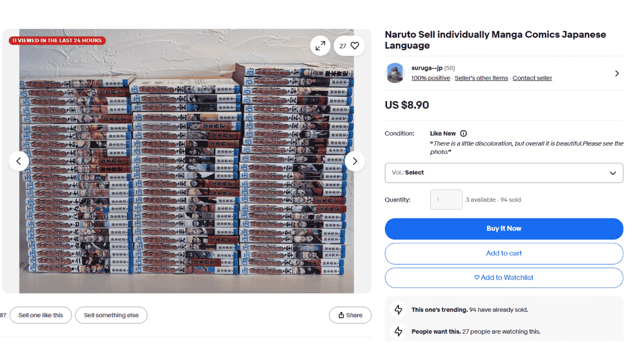
Task: Add item to cart
Action: (504, 253)
